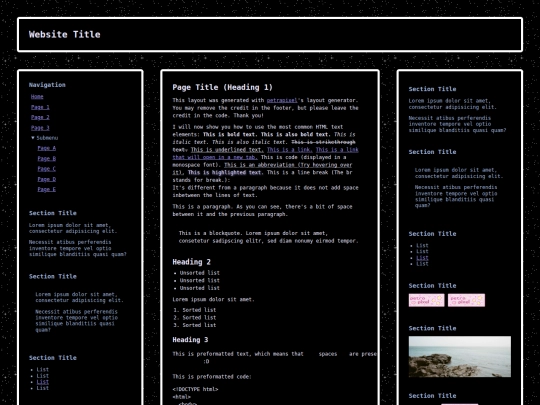Viewport: 540px width, 405px height.
Task: Click the first petrapixel badge image
Action: [x=426, y=300]
